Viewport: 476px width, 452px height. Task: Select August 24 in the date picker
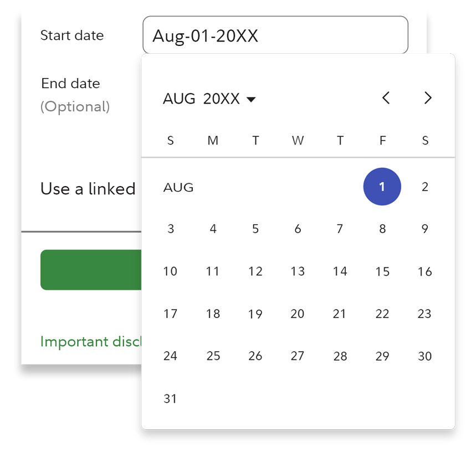click(x=170, y=356)
